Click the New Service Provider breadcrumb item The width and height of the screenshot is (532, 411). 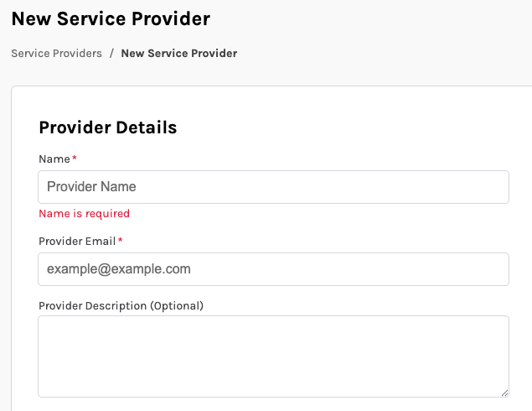tap(178, 53)
